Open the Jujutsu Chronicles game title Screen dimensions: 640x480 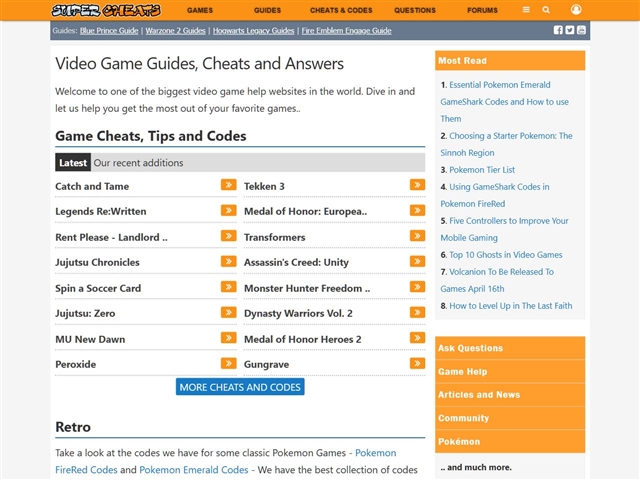click(x=97, y=262)
